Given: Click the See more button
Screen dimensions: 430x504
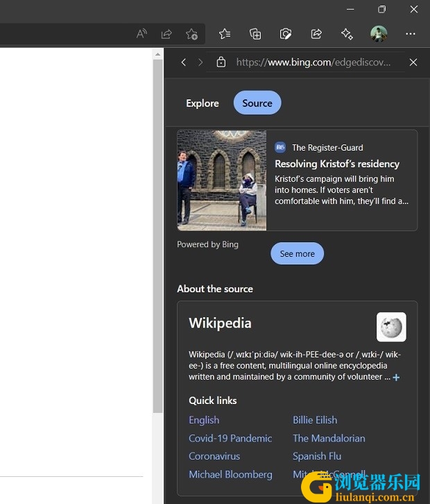Looking at the screenshot, I should click(x=297, y=253).
